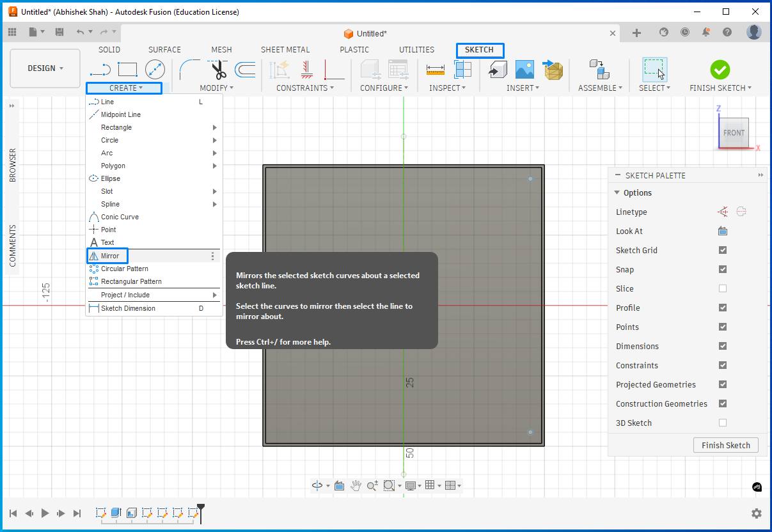The width and height of the screenshot is (772, 532).
Task: Expand the MODIFY dropdown menu
Action: (216, 88)
